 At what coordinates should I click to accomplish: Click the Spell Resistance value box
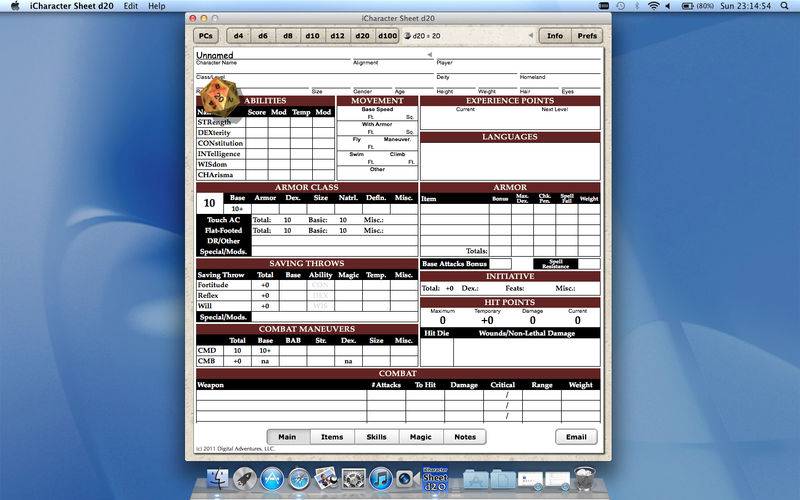(589, 264)
